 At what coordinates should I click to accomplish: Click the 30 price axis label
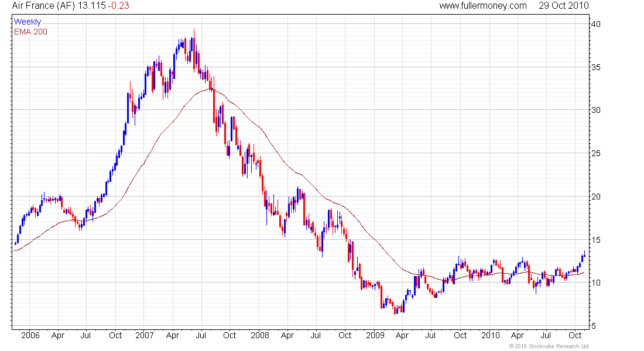[x=595, y=110]
